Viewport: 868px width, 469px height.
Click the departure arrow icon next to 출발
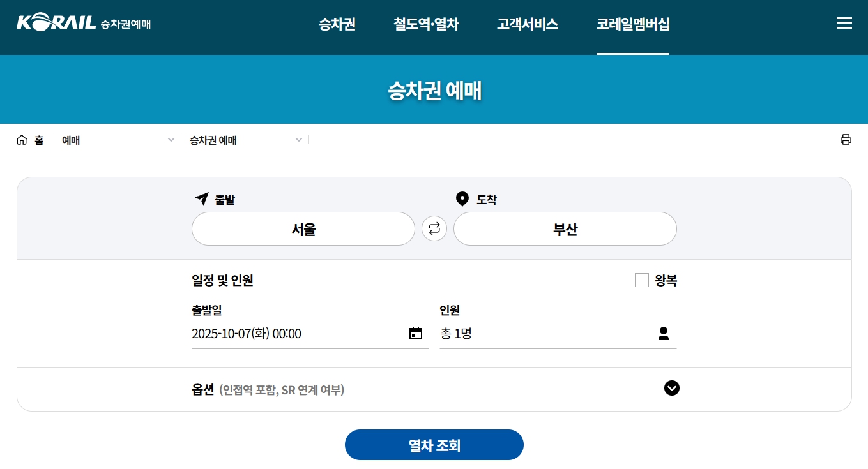click(202, 198)
